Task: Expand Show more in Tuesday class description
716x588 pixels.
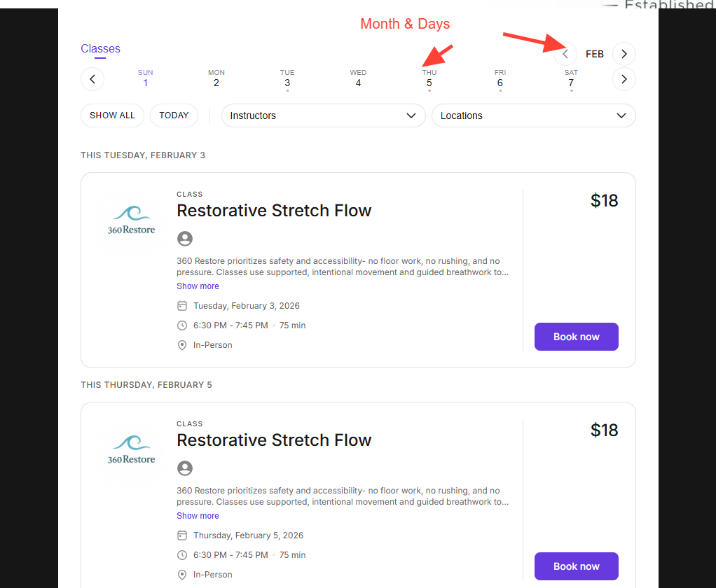Action: (198, 286)
